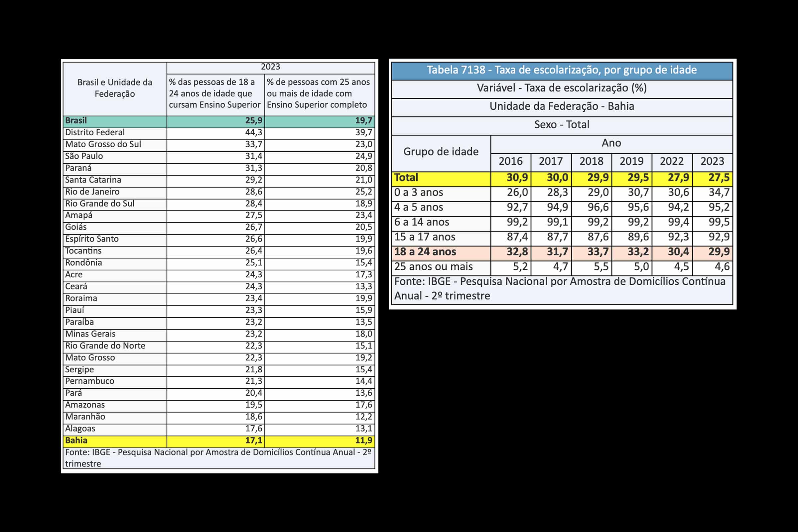
Task: Click the Espírito Santo state name
Action: point(92,239)
